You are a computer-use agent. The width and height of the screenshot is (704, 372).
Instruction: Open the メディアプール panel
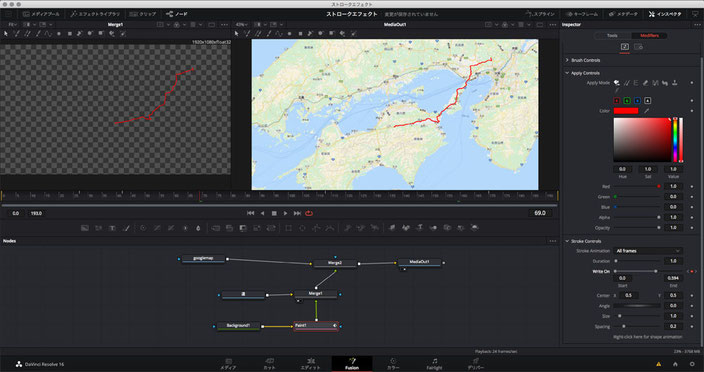pos(41,14)
